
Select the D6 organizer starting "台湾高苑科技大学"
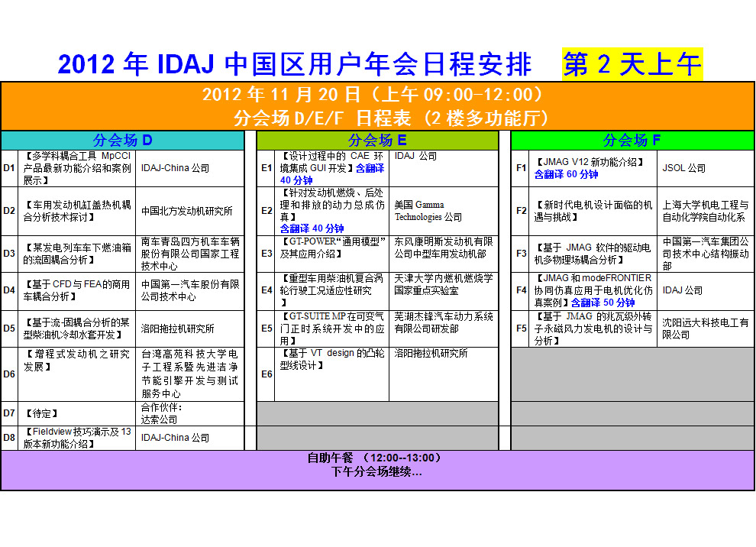pyautogui.click(x=190, y=374)
